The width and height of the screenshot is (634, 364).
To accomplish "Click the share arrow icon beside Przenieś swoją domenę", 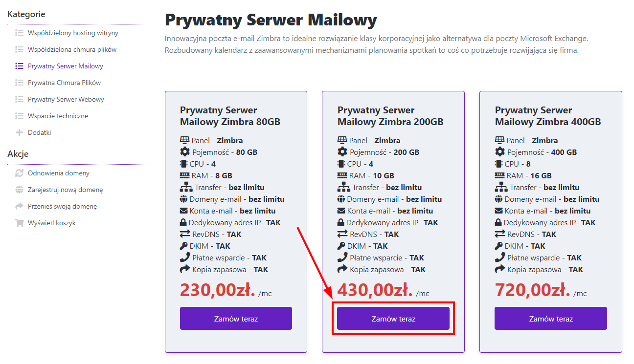I will [x=20, y=206].
